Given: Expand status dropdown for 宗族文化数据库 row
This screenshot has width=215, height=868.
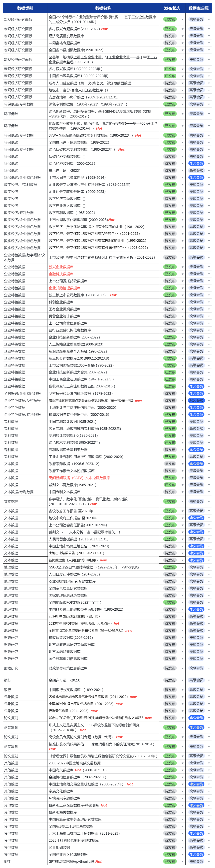Looking at the screenshot, I should (x=183, y=791).
